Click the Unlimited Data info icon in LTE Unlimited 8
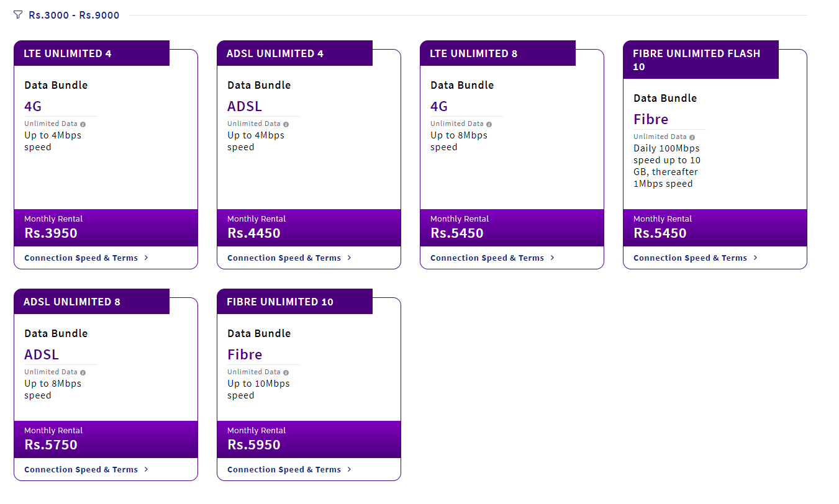Viewport: 839px width, 504px height. pyautogui.click(x=489, y=124)
